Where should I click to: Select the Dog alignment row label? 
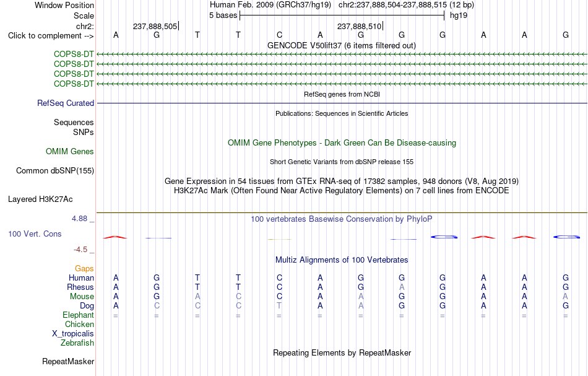[x=87, y=306]
